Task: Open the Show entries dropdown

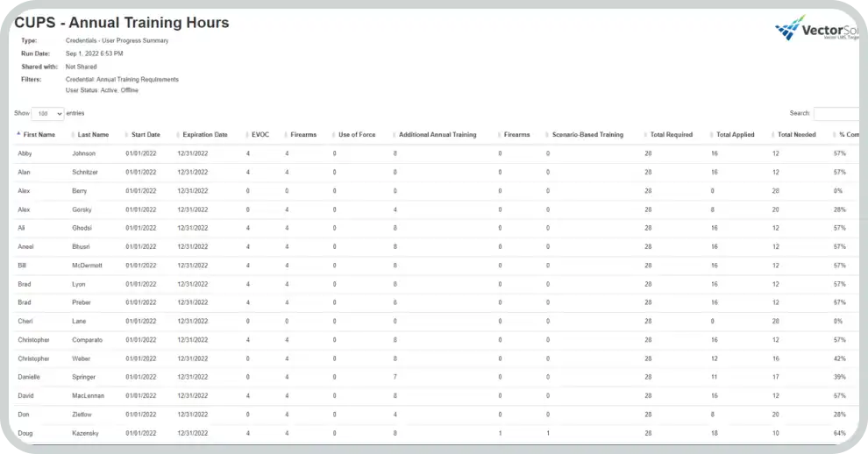Action: [x=47, y=114]
